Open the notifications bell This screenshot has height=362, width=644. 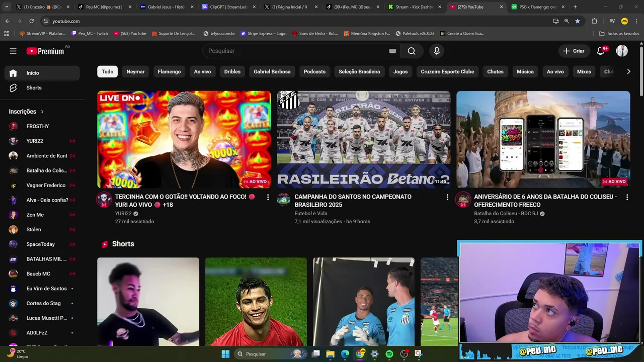(x=601, y=51)
